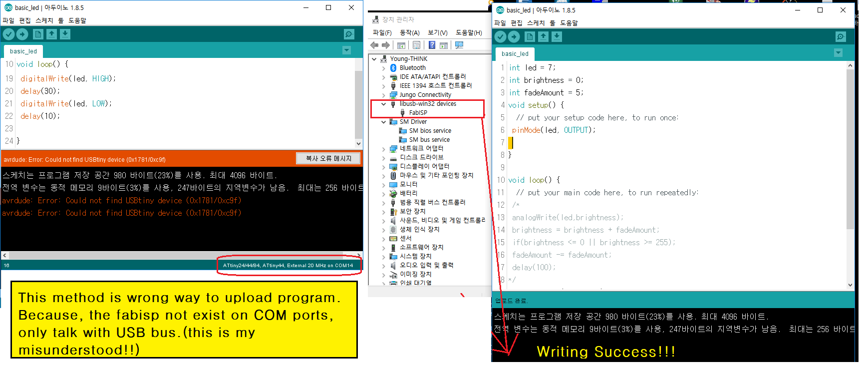Expand IEEE 1394 호스트 컨트롤러 category

[x=383, y=85]
